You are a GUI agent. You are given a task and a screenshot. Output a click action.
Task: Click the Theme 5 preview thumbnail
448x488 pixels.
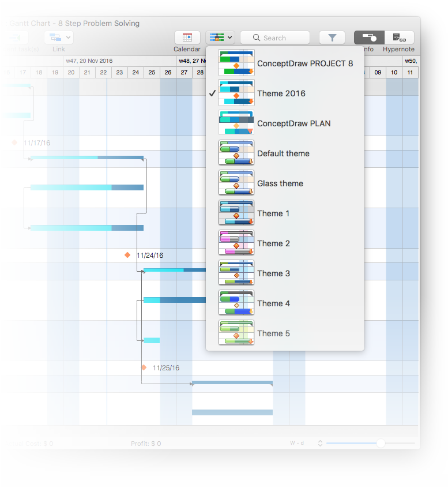pos(236,332)
